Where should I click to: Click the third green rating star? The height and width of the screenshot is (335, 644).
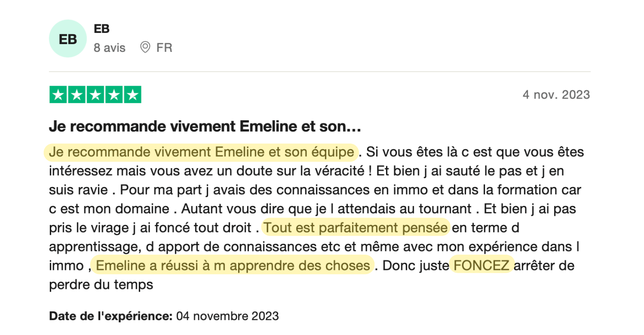(x=95, y=95)
